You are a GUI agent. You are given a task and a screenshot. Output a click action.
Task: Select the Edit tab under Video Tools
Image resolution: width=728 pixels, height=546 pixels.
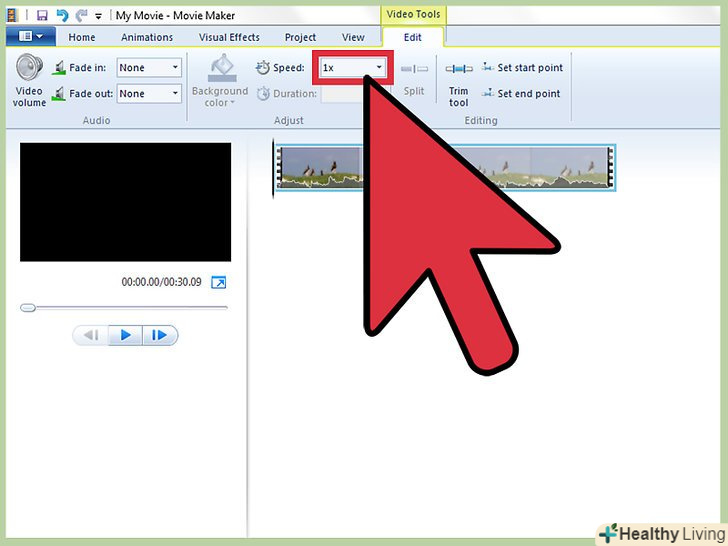pyautogui.click(x=413, y=37)
